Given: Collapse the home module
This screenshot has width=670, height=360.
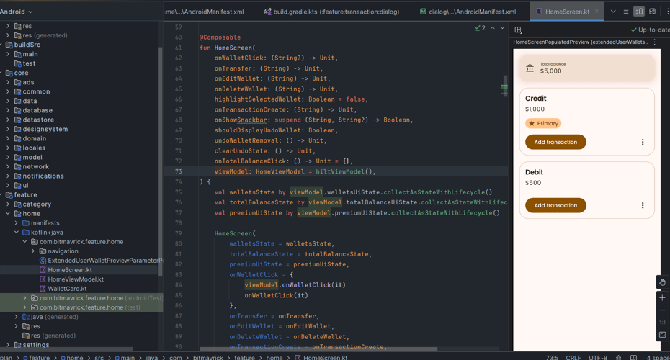Looking at the screenshot, I should [8, 214].
